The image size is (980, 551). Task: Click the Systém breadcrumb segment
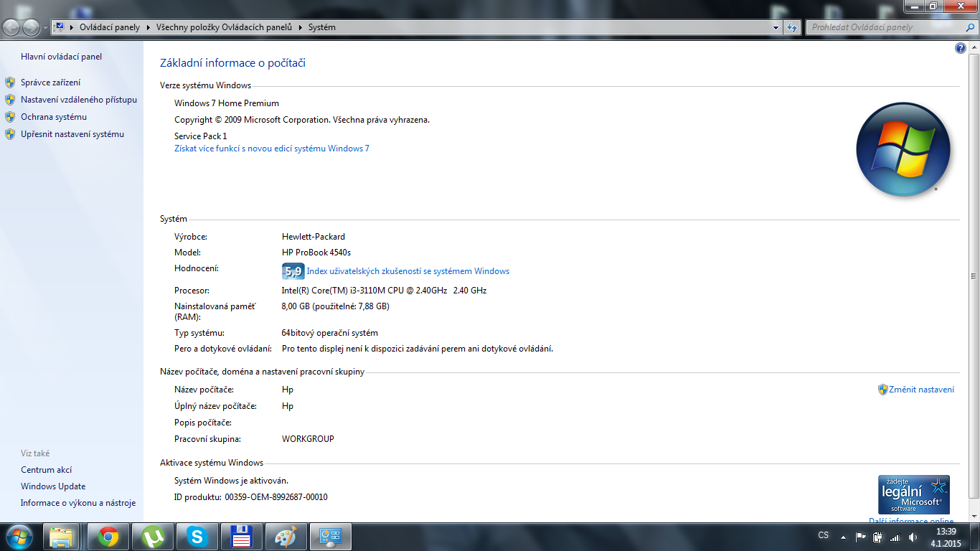click(322, 27)
